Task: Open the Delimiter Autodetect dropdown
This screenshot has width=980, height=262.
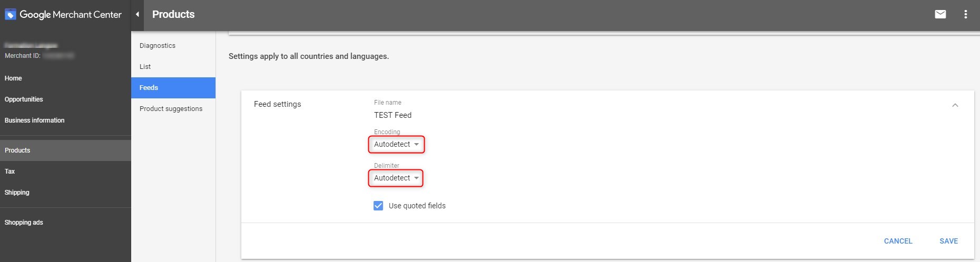Action: (396, 178)
